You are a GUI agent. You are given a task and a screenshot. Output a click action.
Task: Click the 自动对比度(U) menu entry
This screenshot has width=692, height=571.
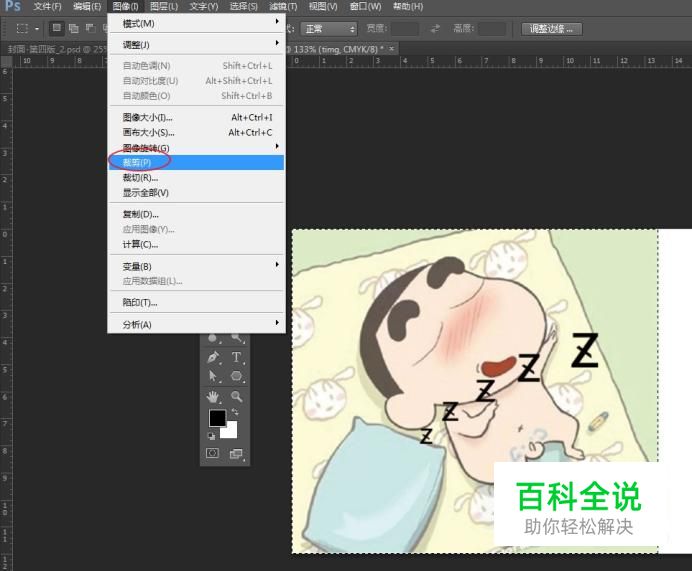pos(196,81)
